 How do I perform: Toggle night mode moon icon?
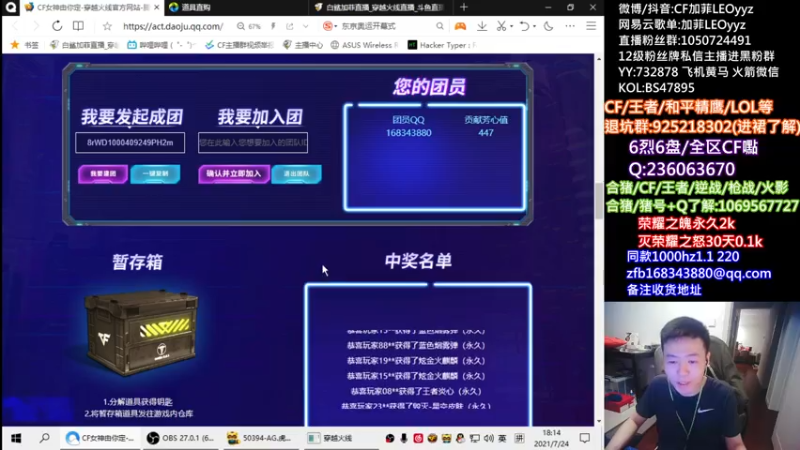point(548,26)
